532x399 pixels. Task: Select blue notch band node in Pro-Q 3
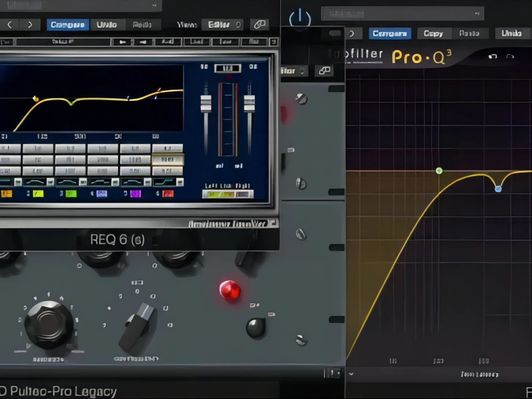coord(498,189)
